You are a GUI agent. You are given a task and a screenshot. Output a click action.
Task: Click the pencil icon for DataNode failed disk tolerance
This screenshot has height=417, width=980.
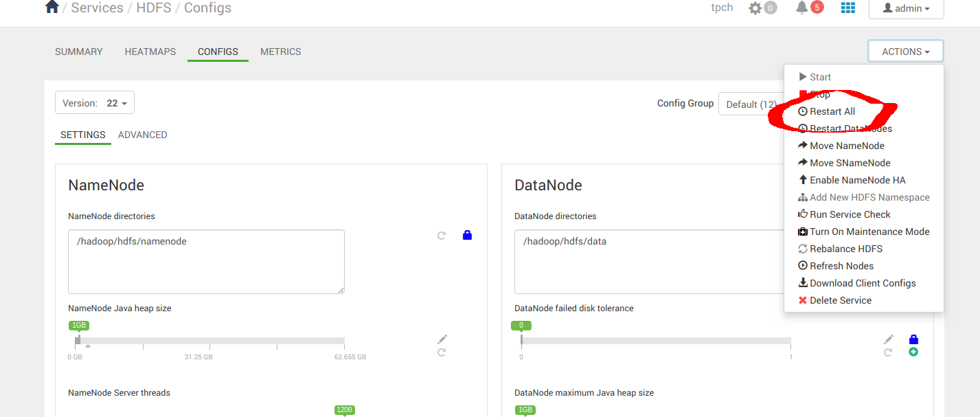[888, 338]
